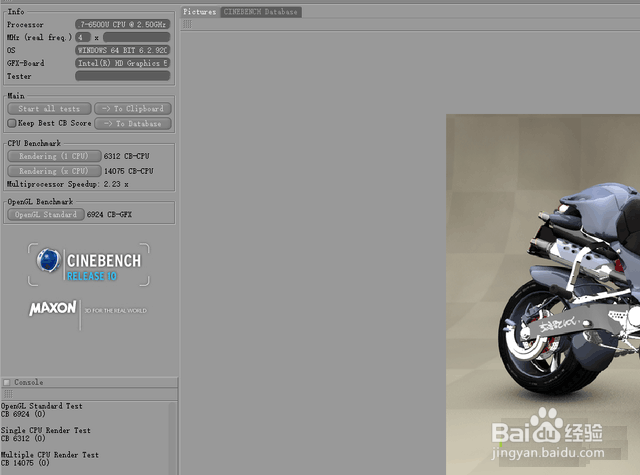
Task: Click console line CB 6924 (0)
Action: (x=23, y=414)
